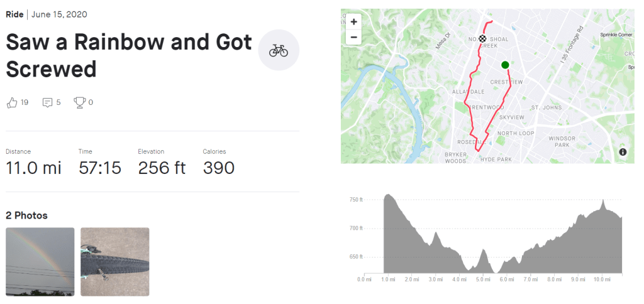Click the kudos thumbs-up icon

pyautogui.click(x=11, y=102)
